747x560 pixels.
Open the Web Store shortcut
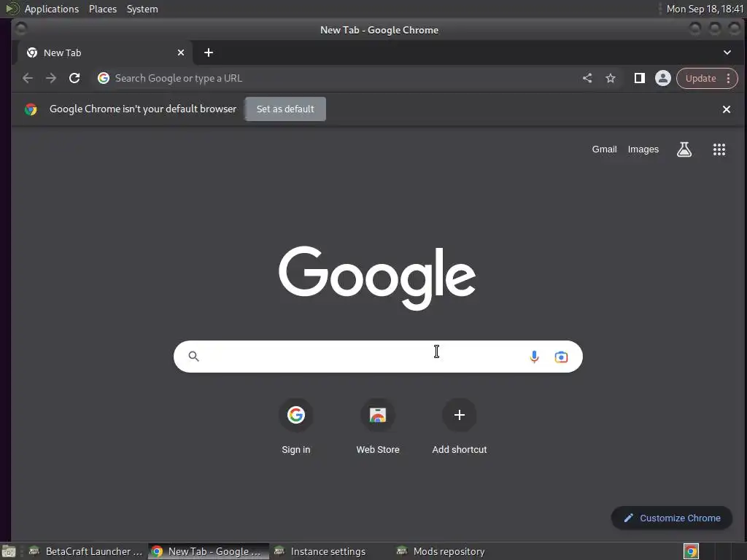[x=378, y=426]
